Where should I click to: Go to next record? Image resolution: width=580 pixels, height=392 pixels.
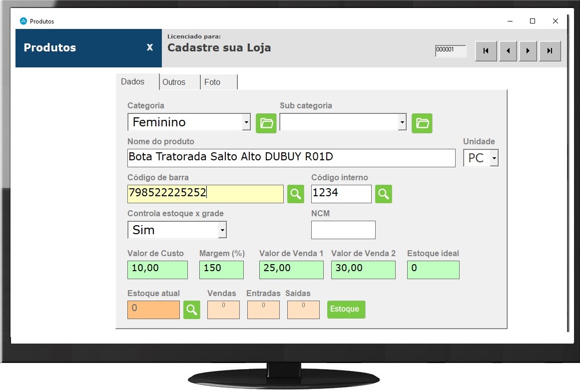click(528, 51)
